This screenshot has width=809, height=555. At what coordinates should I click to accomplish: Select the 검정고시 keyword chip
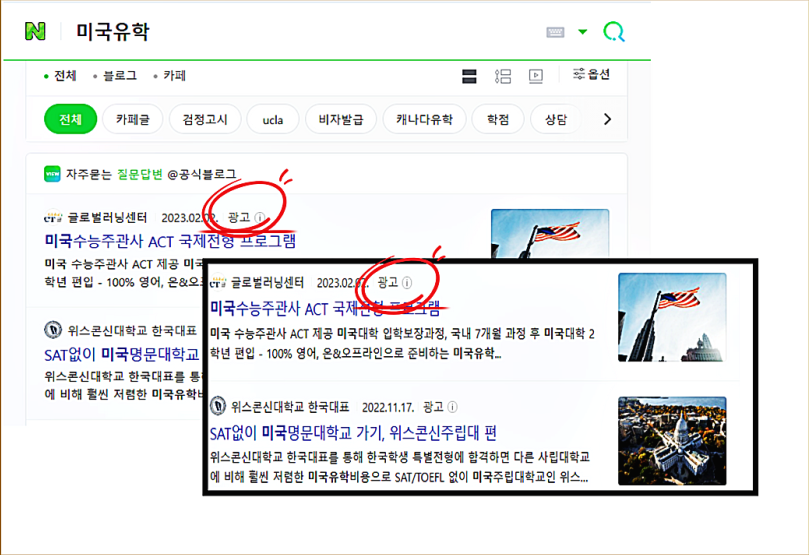205,119
